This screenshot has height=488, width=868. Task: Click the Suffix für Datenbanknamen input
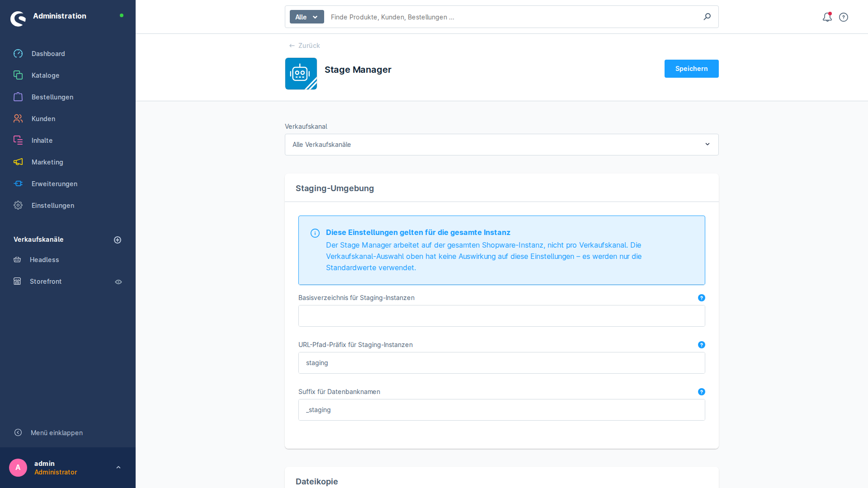pyautogui.click(x=501, y=410)
